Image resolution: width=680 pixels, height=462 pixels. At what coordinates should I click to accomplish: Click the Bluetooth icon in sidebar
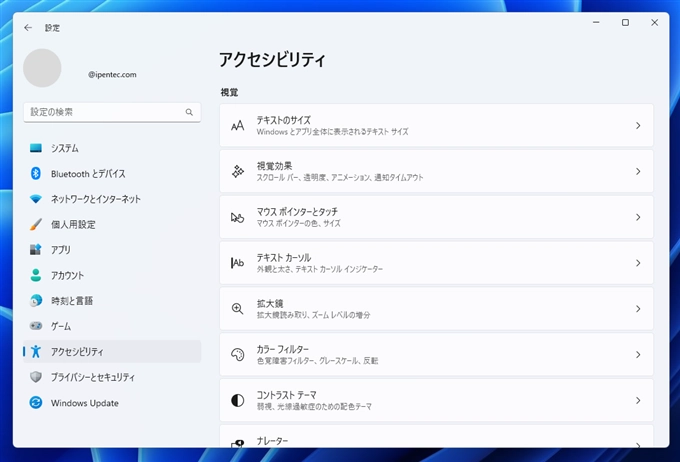(36, 174)
